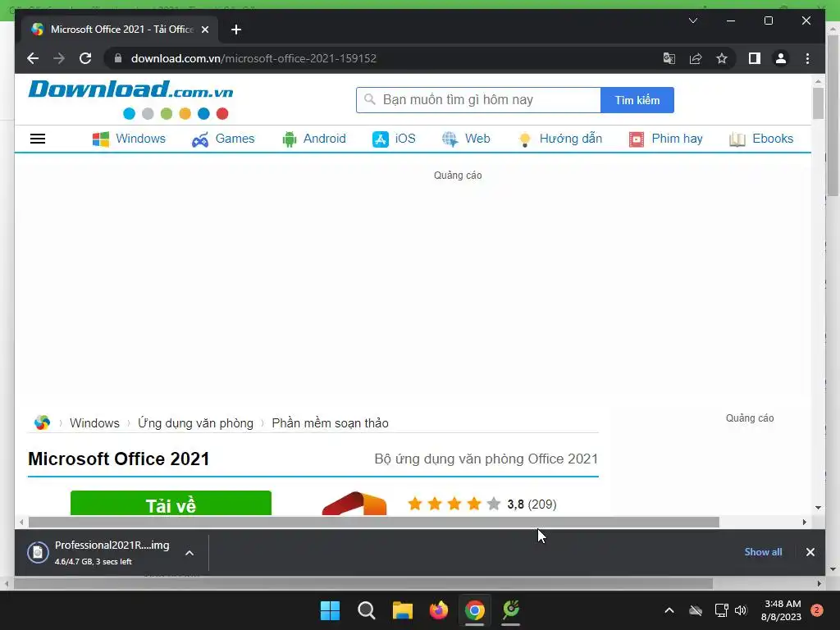Go back using the browser back arrow

point(33,58)
